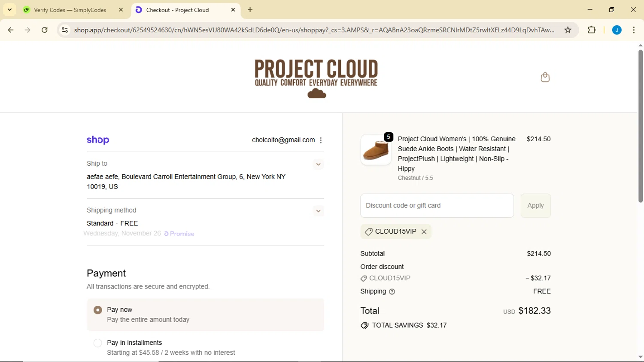Click the shipping info question mark icon
This screenshot has width=644, height=362.
(x=392, y=292)
